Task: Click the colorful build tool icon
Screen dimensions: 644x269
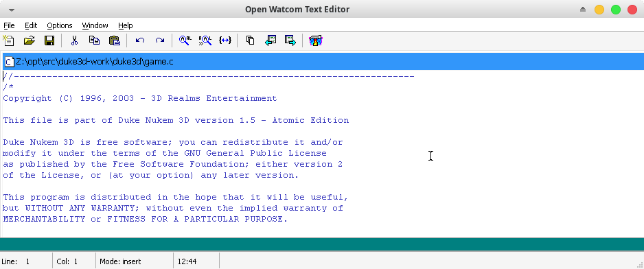Action: pyautogui.click(x=315, y=40)
